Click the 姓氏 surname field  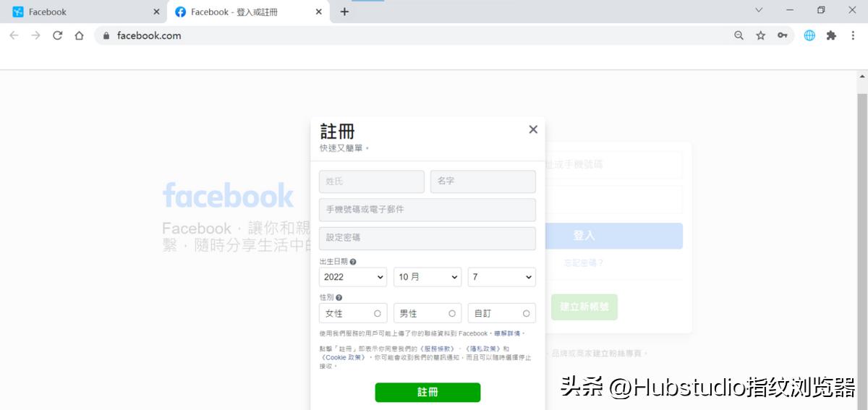click(x=372, y=181)
